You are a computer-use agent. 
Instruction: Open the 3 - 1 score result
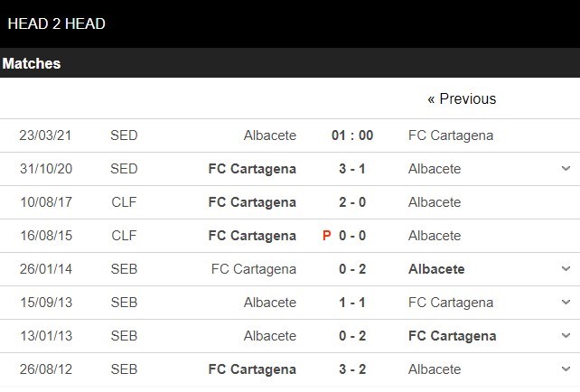(352, 169)
